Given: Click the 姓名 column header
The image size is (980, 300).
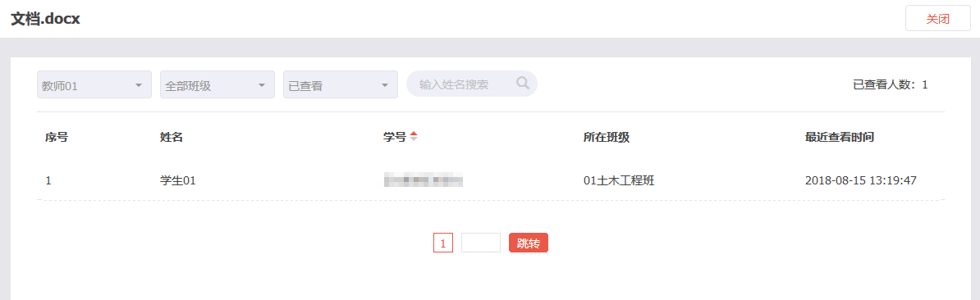Looking at the screenshot, I should 172,137.
